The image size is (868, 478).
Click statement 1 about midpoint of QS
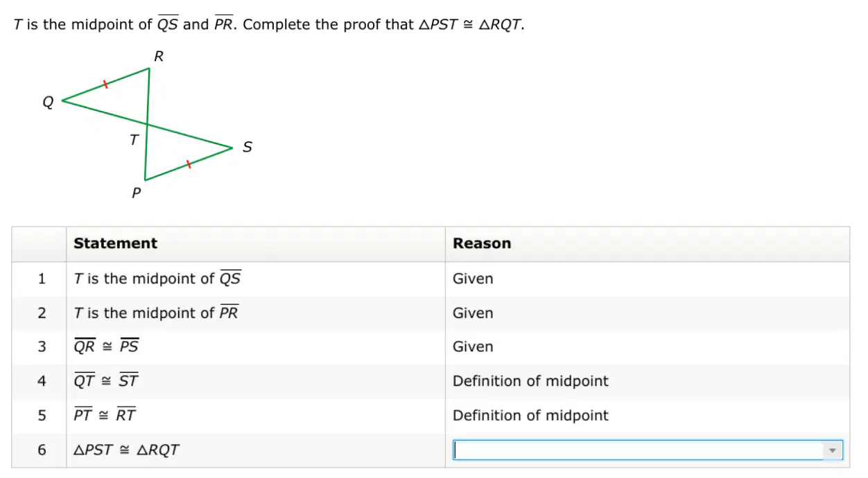tap(157, 278)
